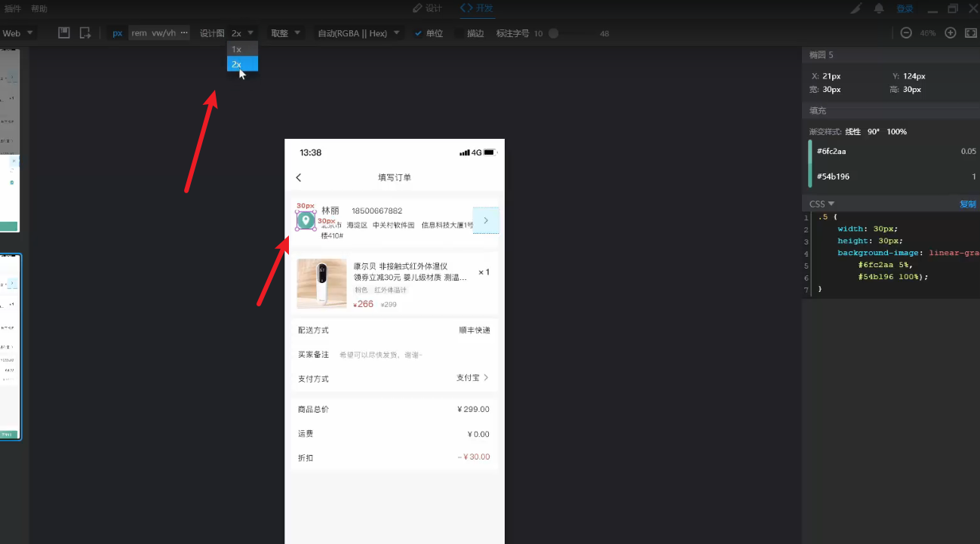The height and width of the screenshot is (544, 980).
Task: Click the 顺丰快递 delivery text
Action: 475,330
